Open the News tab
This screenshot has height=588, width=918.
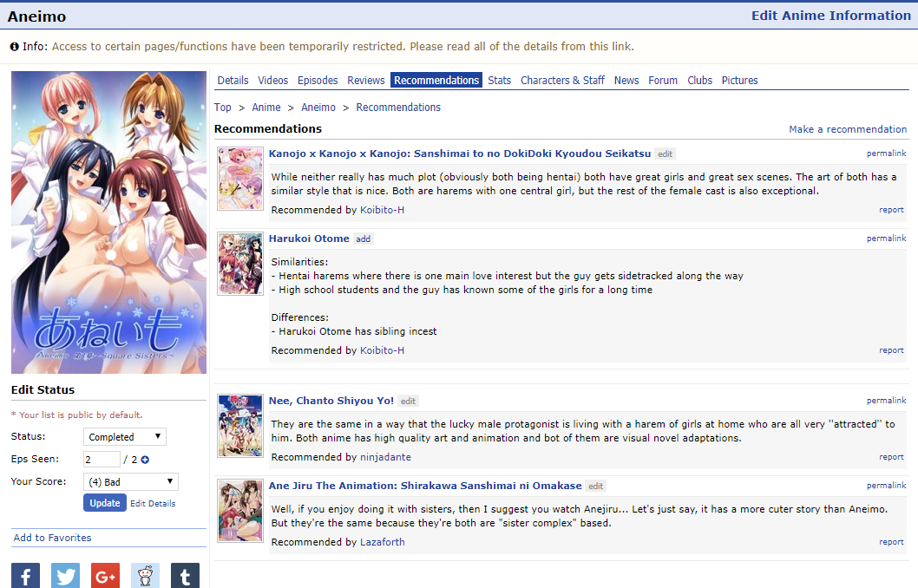626,80
